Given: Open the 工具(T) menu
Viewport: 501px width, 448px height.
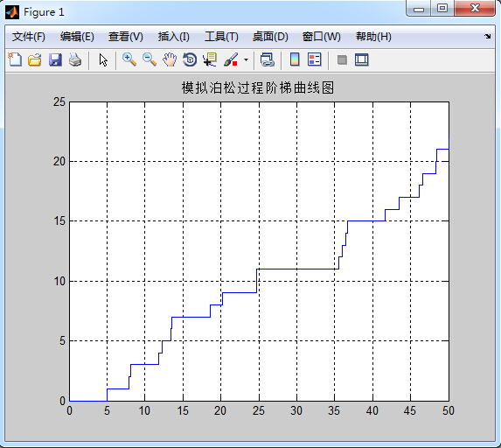Looking at the screenshot, I should [221, 37].
